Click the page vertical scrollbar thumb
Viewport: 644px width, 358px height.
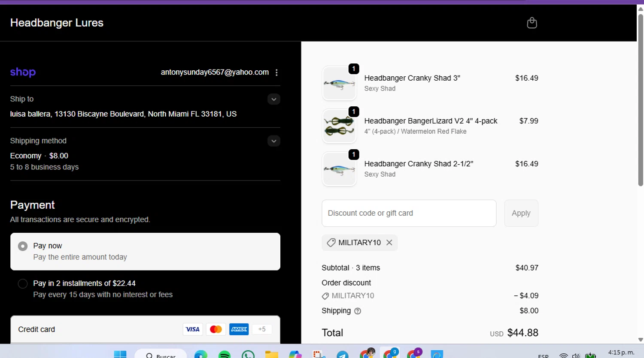tap(640, 99)
